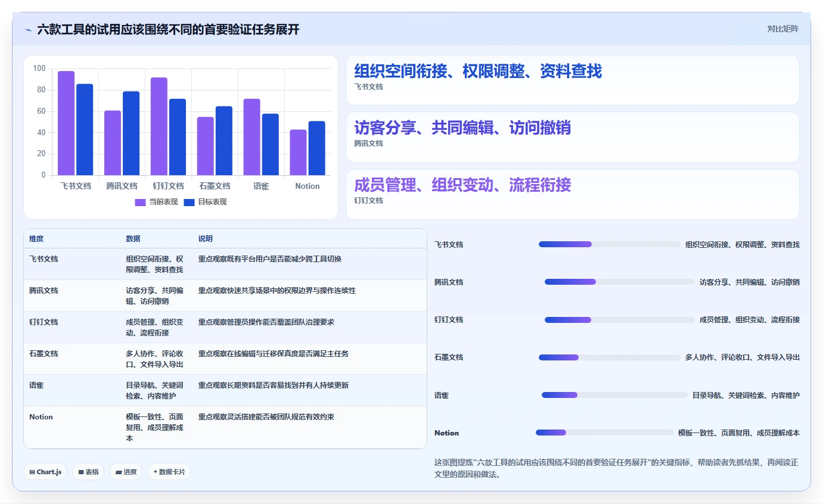Screen dimensions: 823x504
Task: Click the note 重点观察管理员操作能否覆盖团队治理要求
Action: 266,322
